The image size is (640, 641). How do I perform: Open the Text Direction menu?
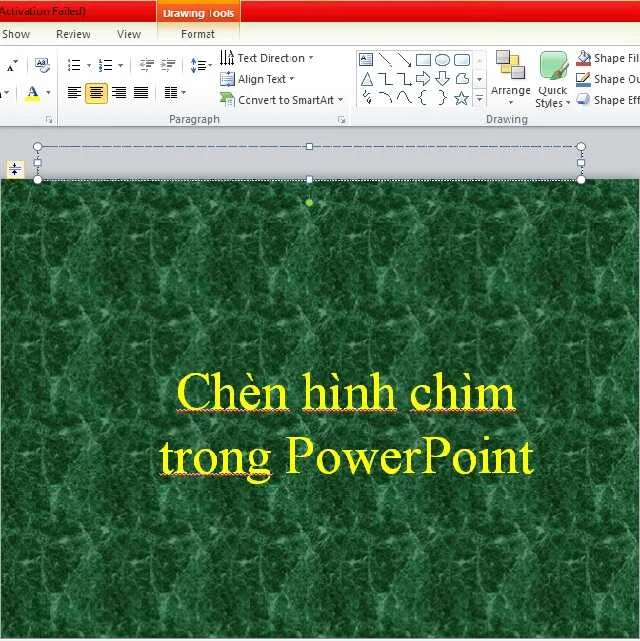pyautogui.click(x=266, y=58)
